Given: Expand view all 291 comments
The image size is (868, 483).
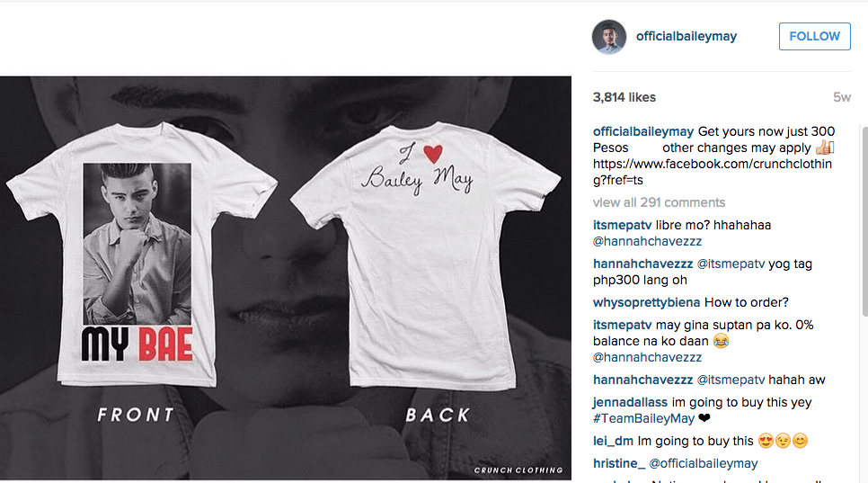Looking at the screenshot, I should (659, 202).
